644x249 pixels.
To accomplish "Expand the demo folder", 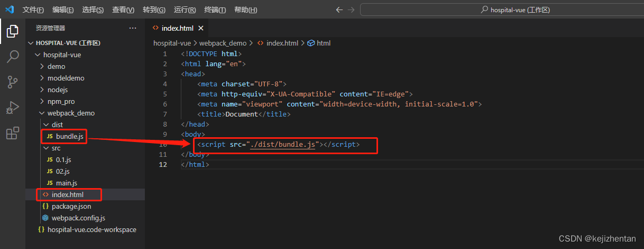I will [x=85, y=66].
